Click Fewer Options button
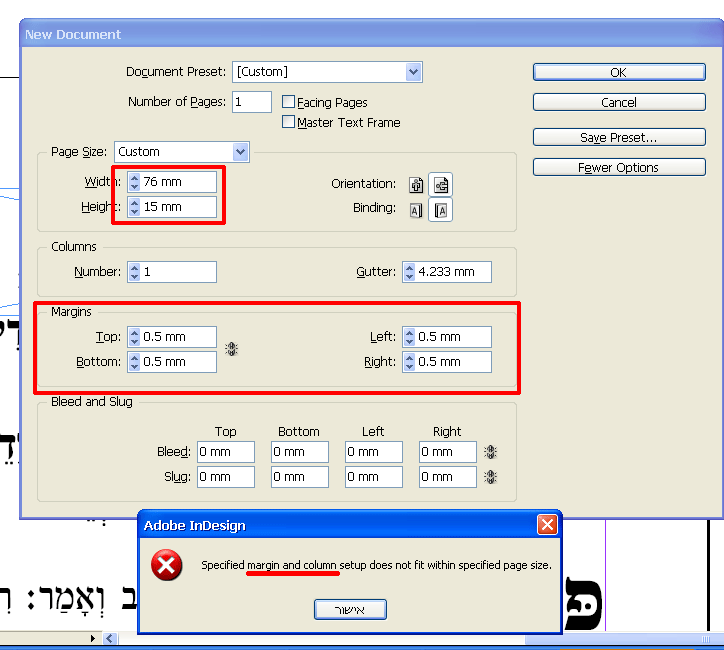 pos(619,168)
